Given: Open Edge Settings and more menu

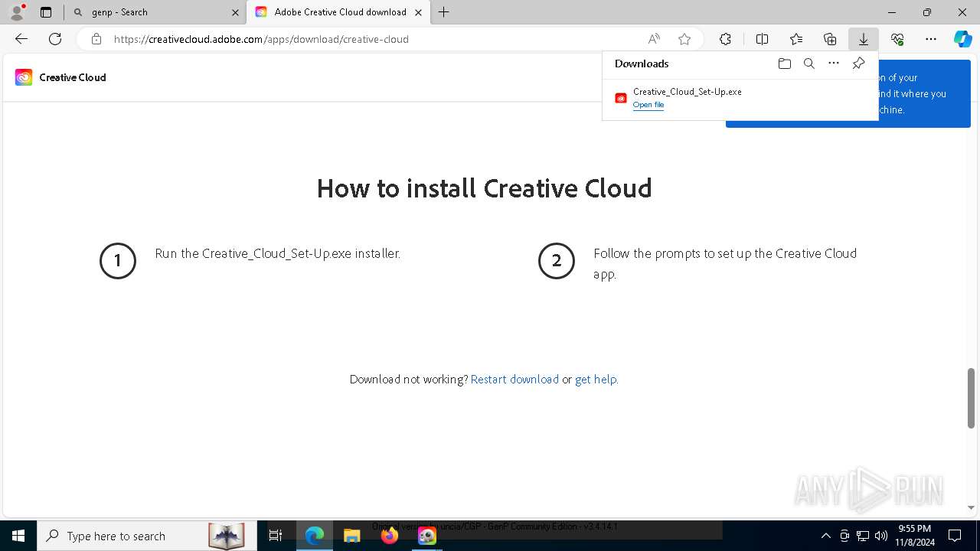Looking at the screenshot, I should click(931, 39).
